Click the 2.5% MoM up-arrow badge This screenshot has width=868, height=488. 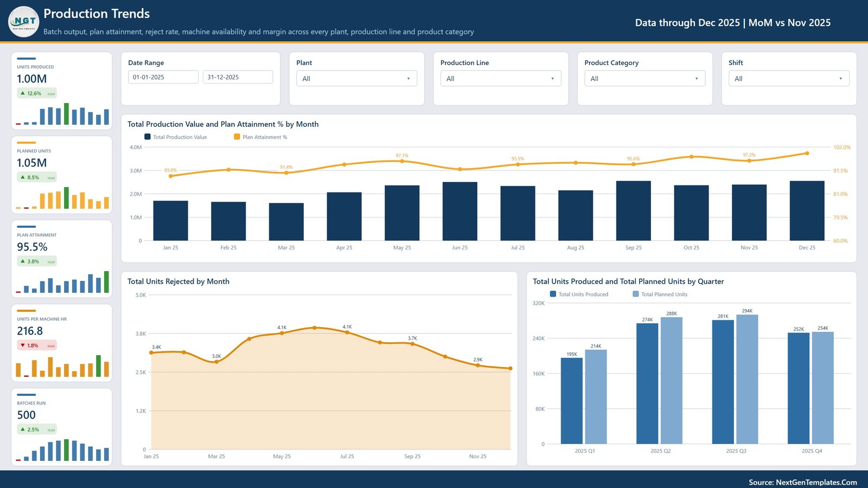click(37, 429)
